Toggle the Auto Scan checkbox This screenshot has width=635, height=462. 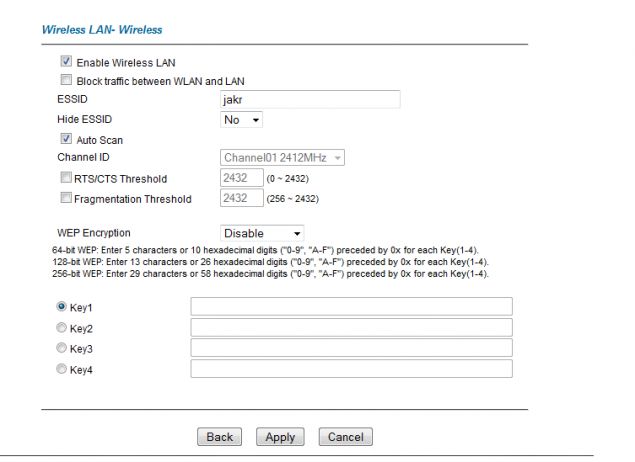(x=66, y=139)
